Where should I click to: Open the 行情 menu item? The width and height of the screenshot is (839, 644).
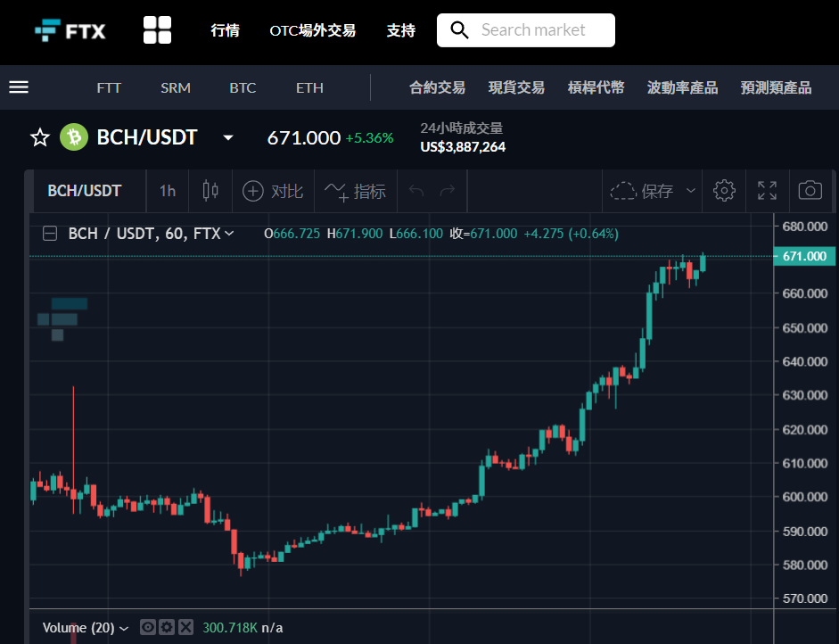226,30
